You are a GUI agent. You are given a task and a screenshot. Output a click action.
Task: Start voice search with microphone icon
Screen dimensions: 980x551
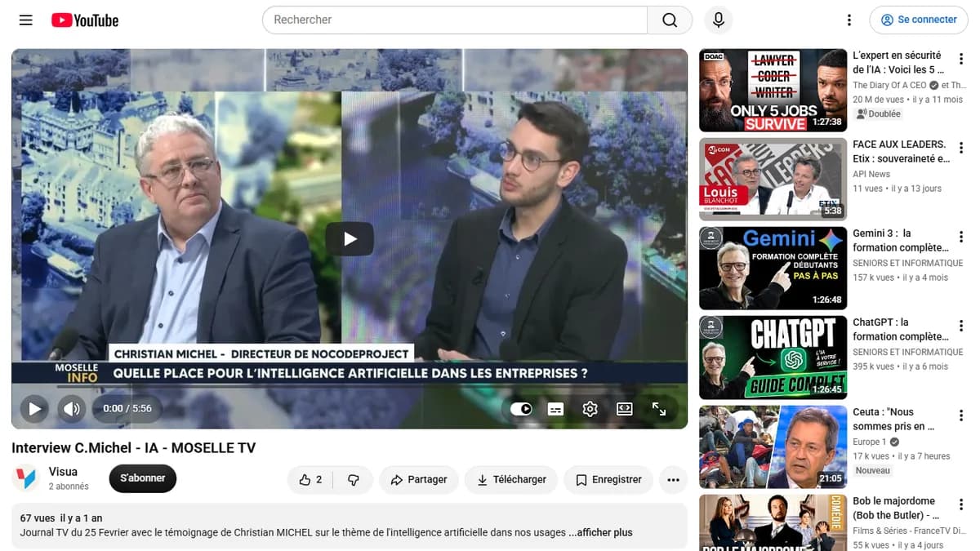click(x=719, y=20)
